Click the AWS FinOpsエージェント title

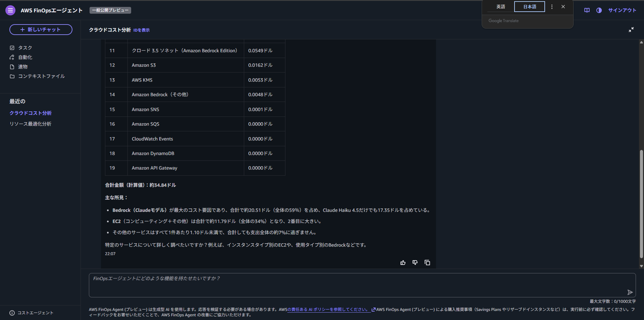pos(51,10)
